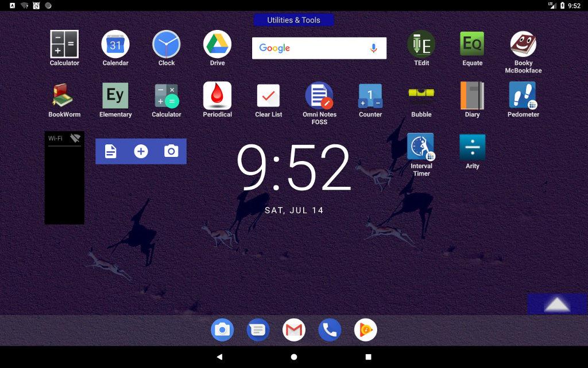The width and height of the screenshot is (588, 368).
Task: Select the Utilities & Tools folder label
Action: coord(293,20)
